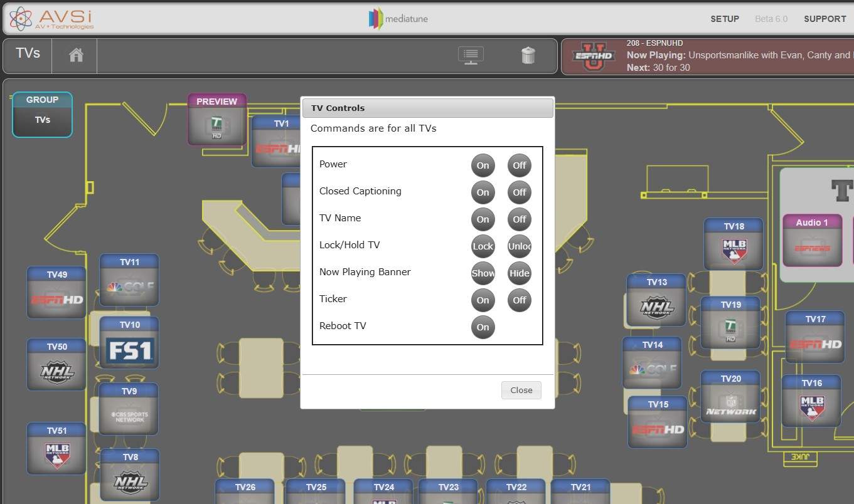Turn TV Name On
The height and width of the screenshot is (504, 854).
[x=483, y=219]
